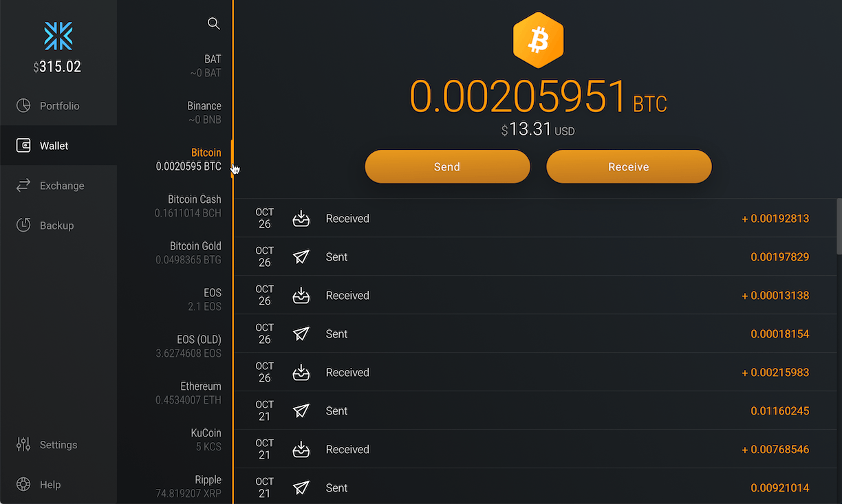Viewport: 842px width, 504px height.
Task: Click the 0.00205951 BTC balance
Action: click(538, 96)
